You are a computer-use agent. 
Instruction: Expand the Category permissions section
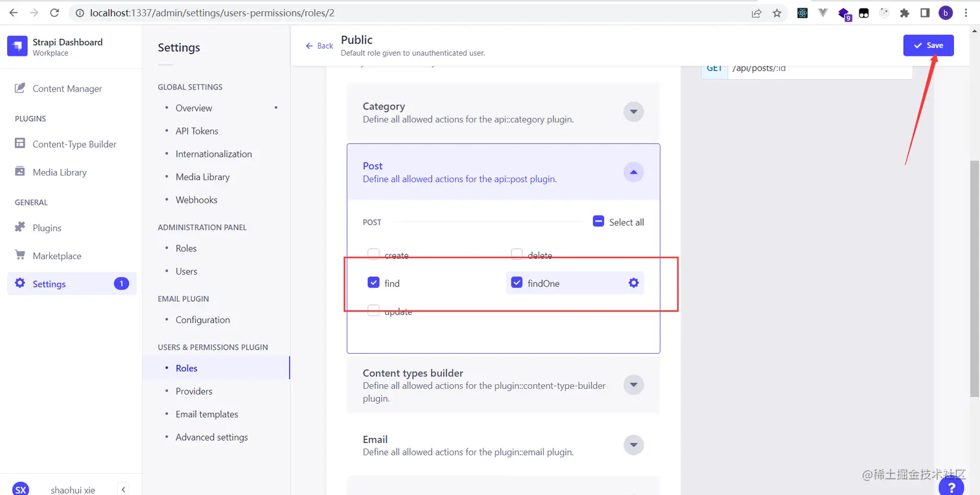point(633,111)
